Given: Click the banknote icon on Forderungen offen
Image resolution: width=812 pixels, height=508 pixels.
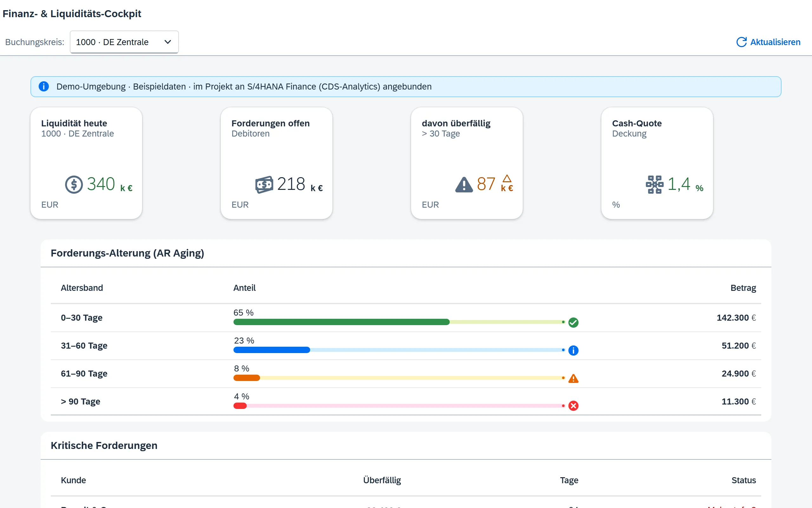Looking at the screenshot, I should coord(264,184).
